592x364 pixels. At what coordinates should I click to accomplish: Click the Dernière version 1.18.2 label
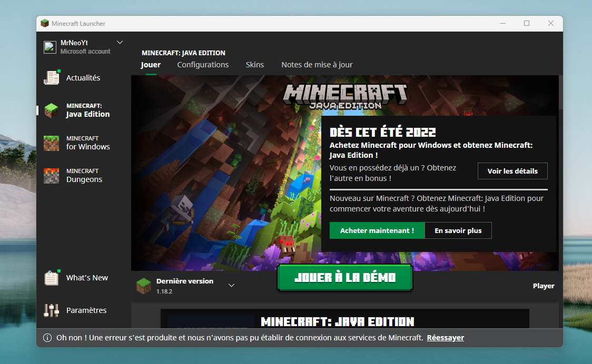pyautogui.click(x=185, y=286)
